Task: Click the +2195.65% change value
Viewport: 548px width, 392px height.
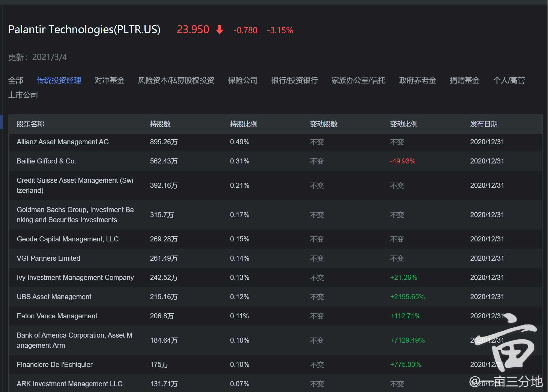Action: click(x=407, y=297)
